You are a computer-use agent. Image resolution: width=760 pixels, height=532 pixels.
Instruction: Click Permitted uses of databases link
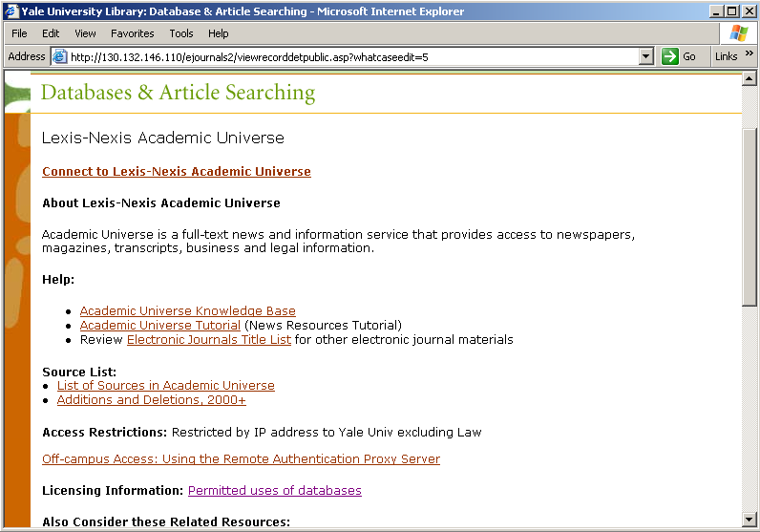tap(274, 491)
